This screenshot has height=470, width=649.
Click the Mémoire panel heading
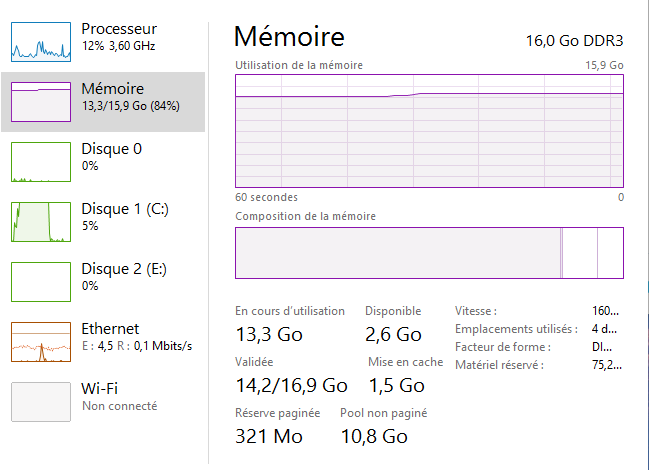(289, 38)
